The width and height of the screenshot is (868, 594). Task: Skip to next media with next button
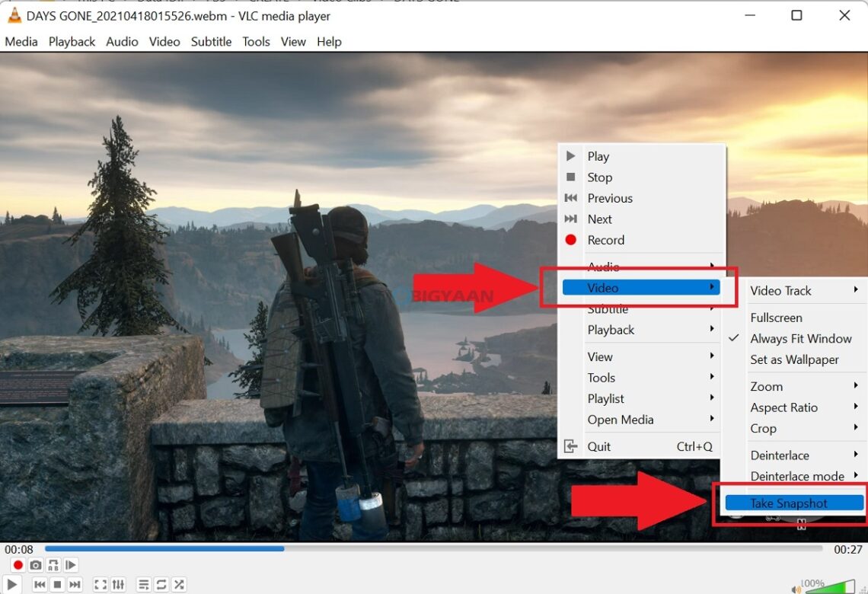(75, 584)
